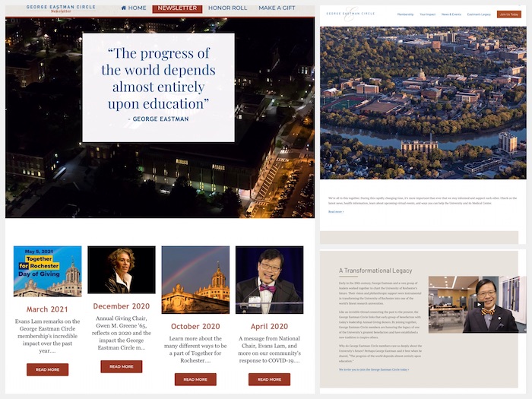532x399 pixels.
Task: Open Eastman's Legacy in the right page nav
Action: click(x=479, y=14)
